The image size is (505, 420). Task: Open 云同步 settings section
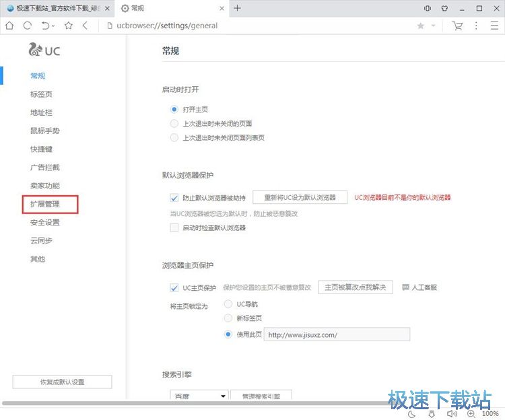41,241
